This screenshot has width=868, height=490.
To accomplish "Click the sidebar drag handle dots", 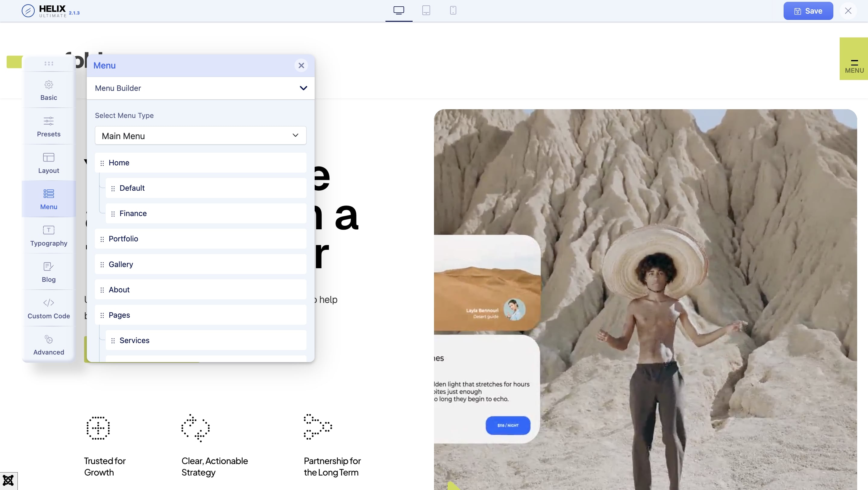I will [49, 63].
